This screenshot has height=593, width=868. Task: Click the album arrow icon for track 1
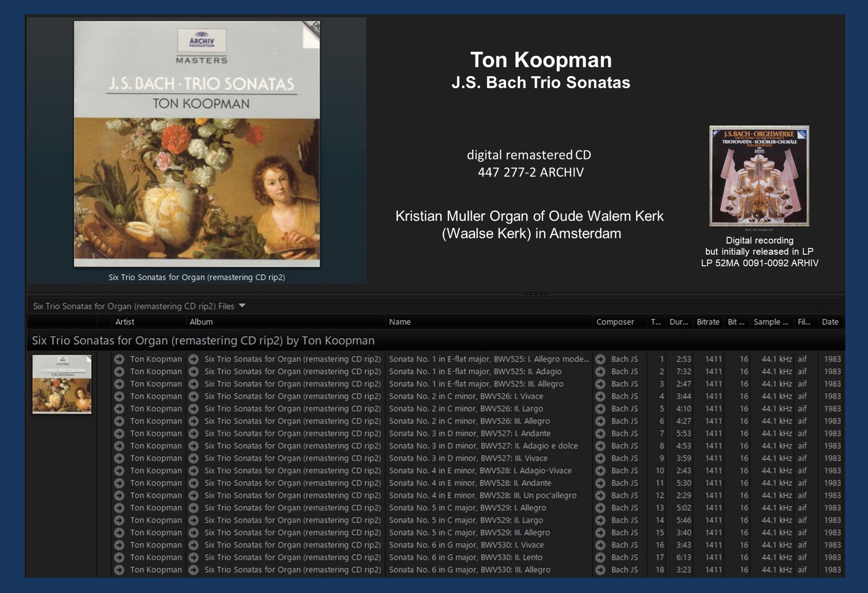(194, 359)
